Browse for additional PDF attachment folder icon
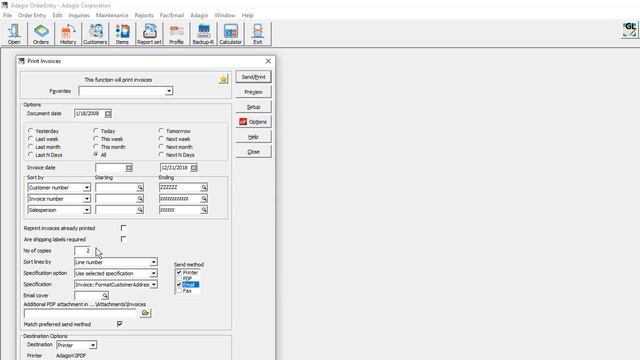The height and width of the screenshot is (360, 640). (145, 313)
